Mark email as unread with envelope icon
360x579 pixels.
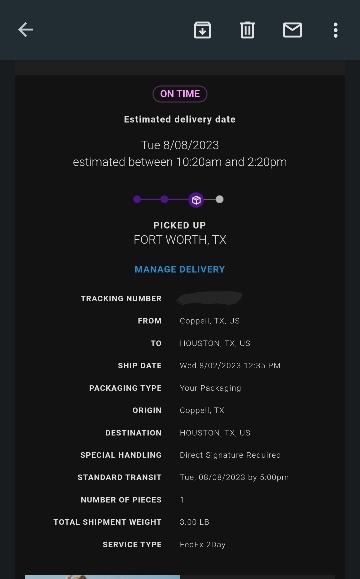pyautogui.click(x=292, y=30)
